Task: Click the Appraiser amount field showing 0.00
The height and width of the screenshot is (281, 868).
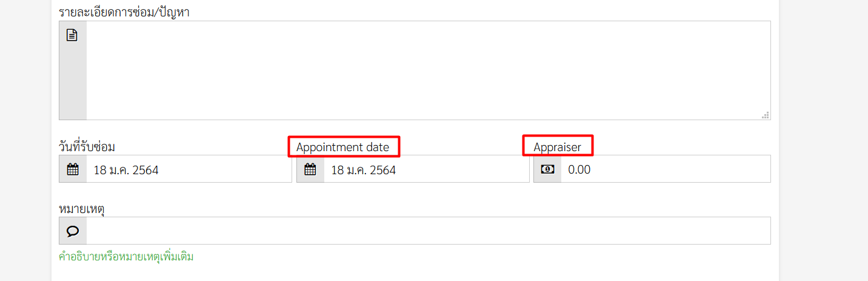Action: tap(666, 169)
